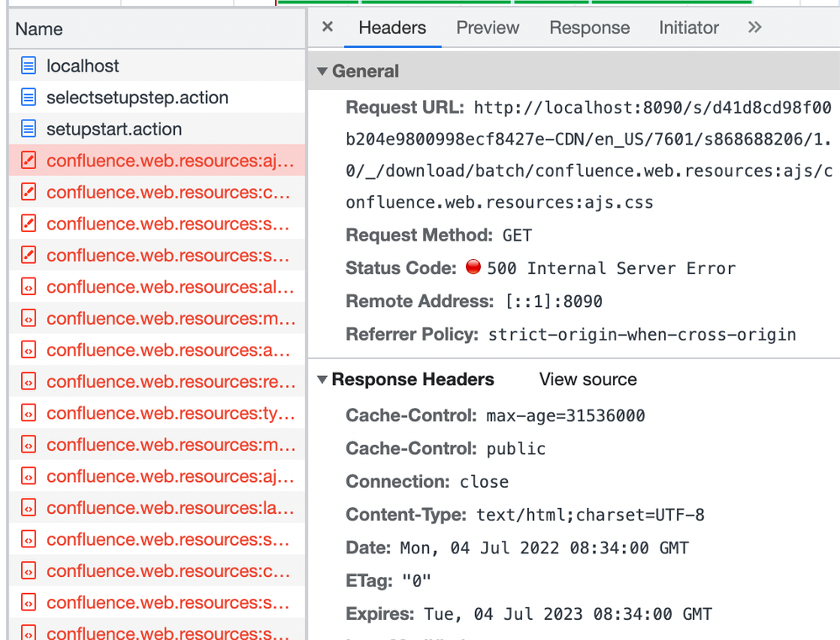Click the Request Method value GET
This screenshot has width=840, height=640.
(517, 235)
